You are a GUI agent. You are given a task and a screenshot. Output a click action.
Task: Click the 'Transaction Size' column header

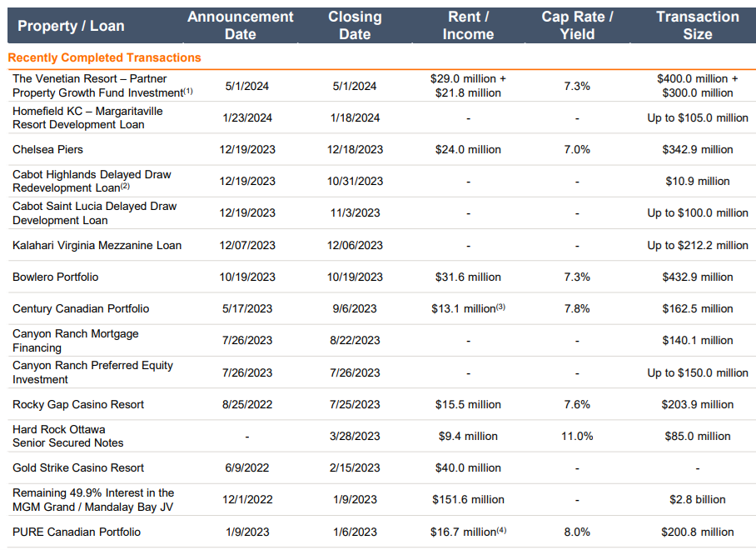point(698,26)
